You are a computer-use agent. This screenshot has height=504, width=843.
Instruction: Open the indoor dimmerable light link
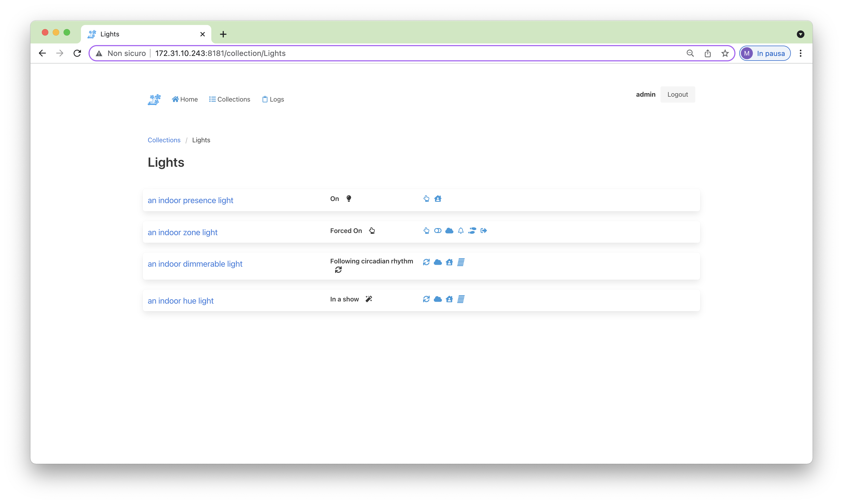pos(195,264)
